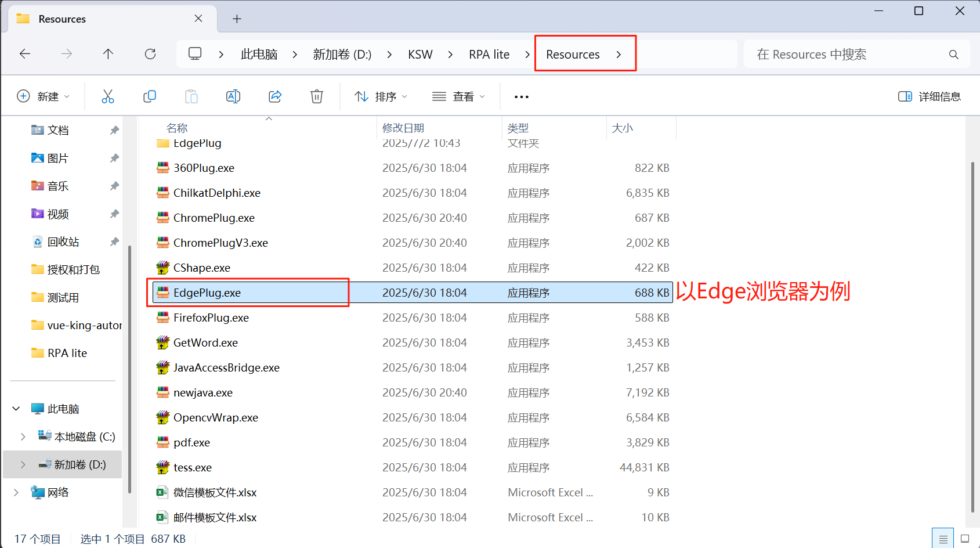Click the monitor icon in address bar
The height and width of the screenshot is (548, 980).
[x=195, y=54]
